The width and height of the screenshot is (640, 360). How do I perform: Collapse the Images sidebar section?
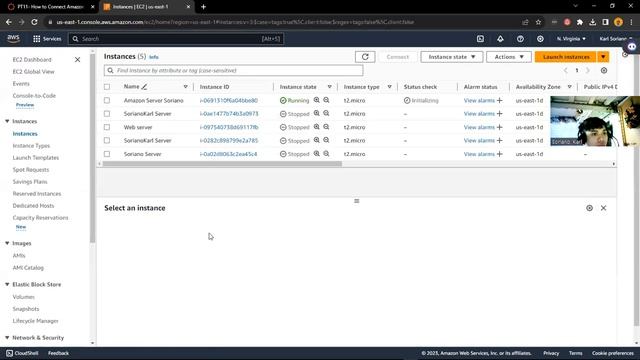(x=7, y=243)
